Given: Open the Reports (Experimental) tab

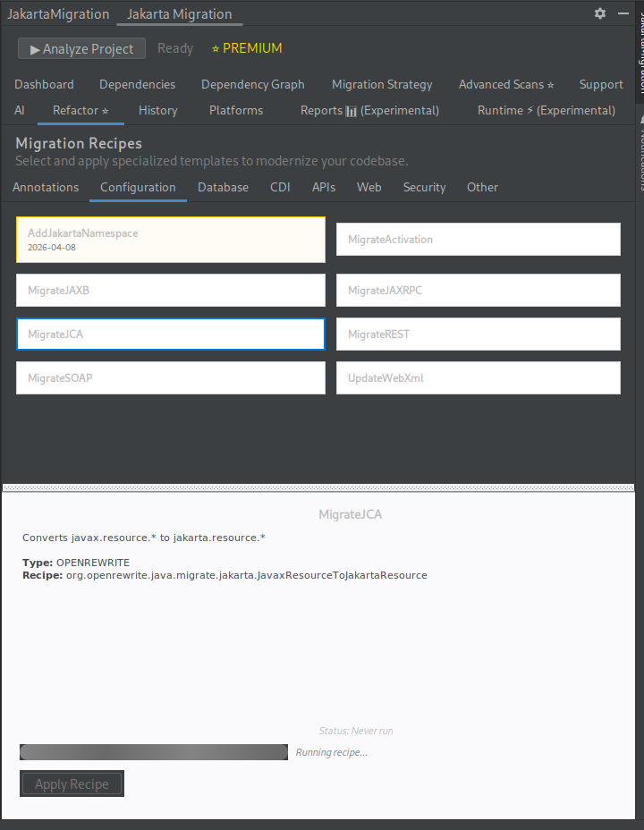Looking at the screenshot, I should (370, 110).
